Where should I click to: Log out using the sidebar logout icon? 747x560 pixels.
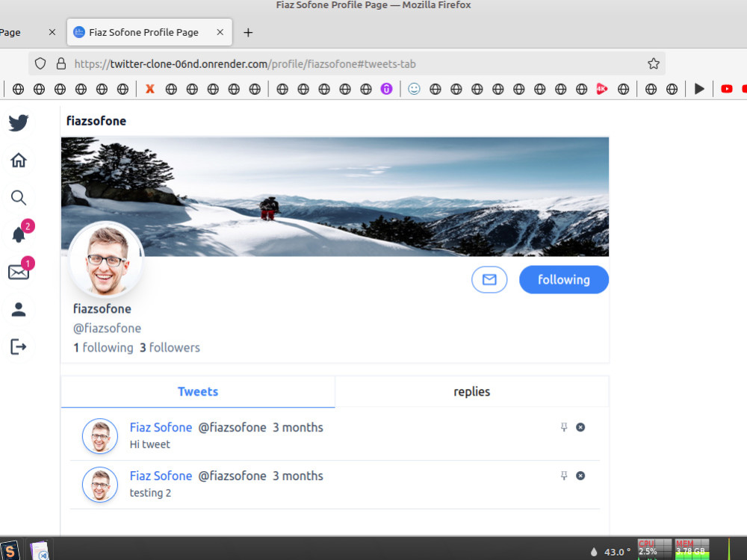tap(18, 346)
